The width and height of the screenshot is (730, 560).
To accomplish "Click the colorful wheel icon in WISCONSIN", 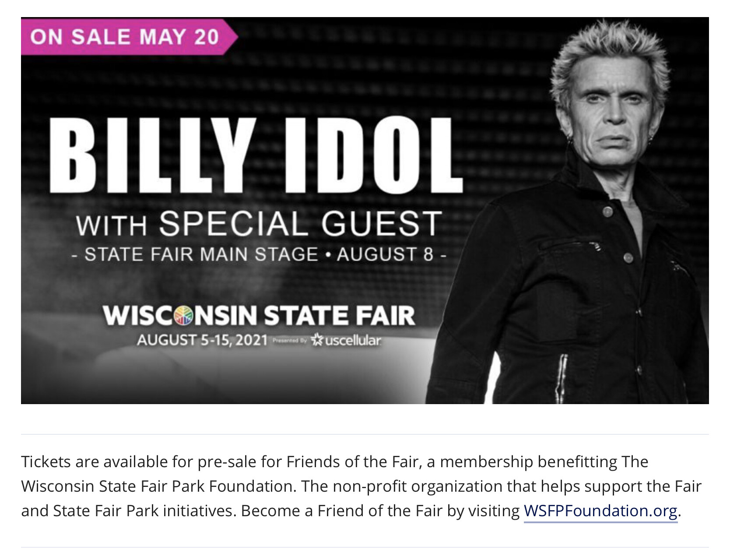I will tap(183, 316).
